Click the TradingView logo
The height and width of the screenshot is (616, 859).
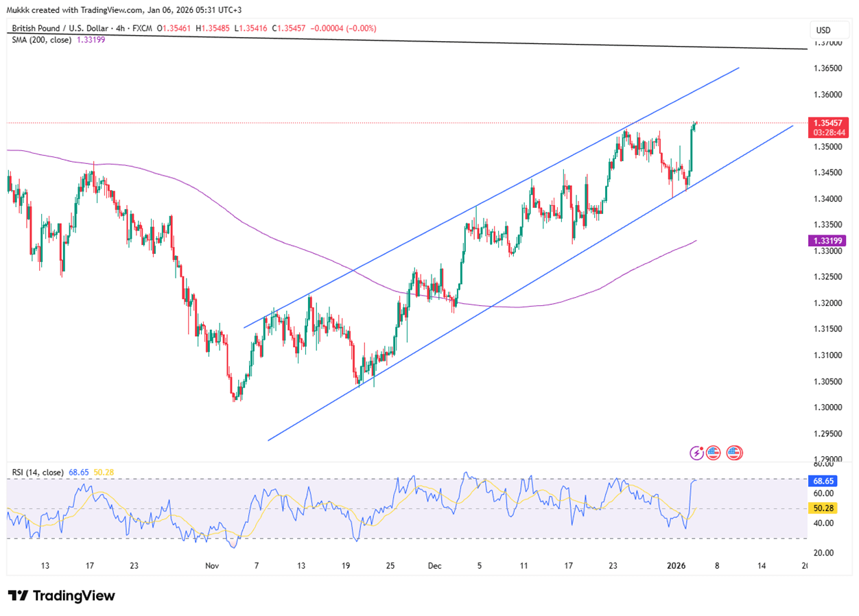tap(62, 595)
